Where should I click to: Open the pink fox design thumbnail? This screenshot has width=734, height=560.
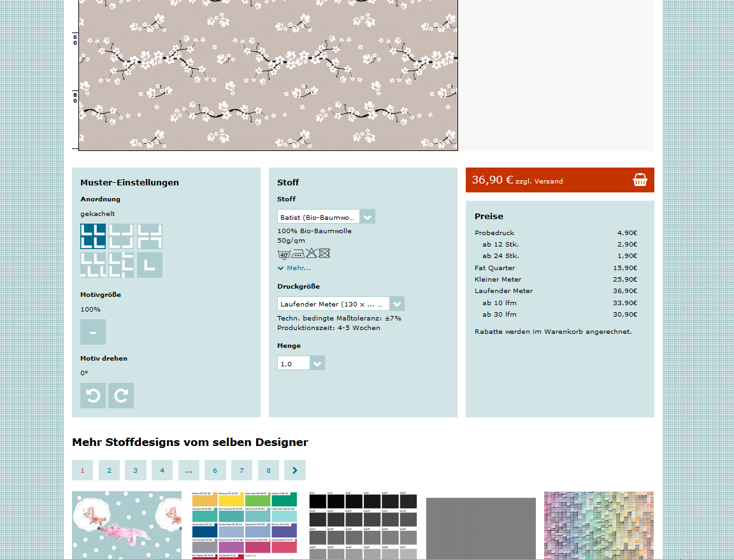pos(118,526)
